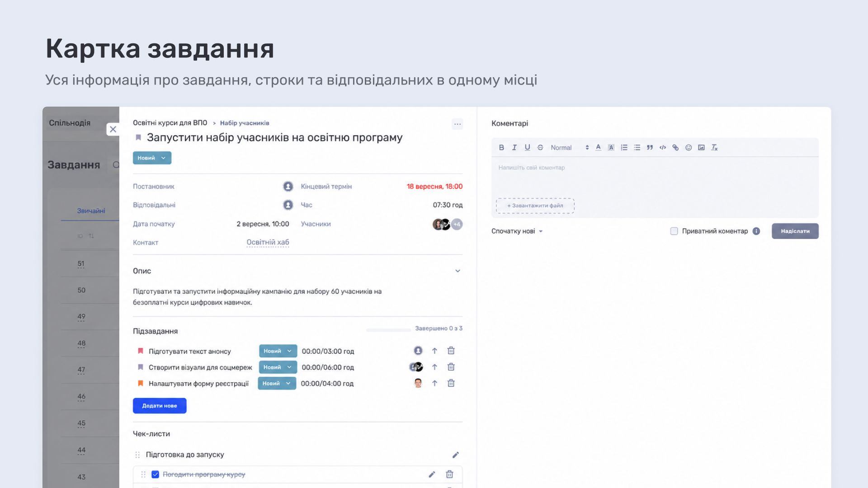Apply italic formatting in comment editor
868x488 pixels.
[514, 147]
